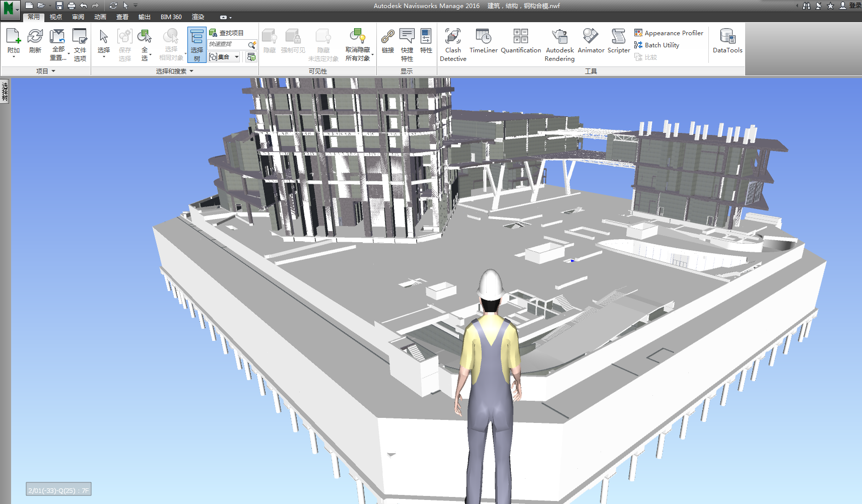This screenshot has width=862, height=504.
Task: Open the Animator tool
Action: pos(591,40)
